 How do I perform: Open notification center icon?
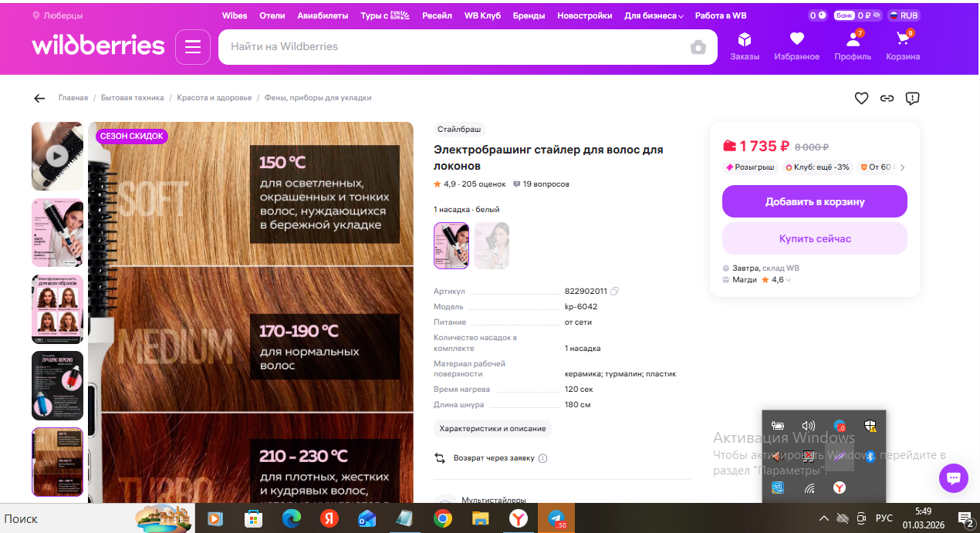[x=965, y=518]
